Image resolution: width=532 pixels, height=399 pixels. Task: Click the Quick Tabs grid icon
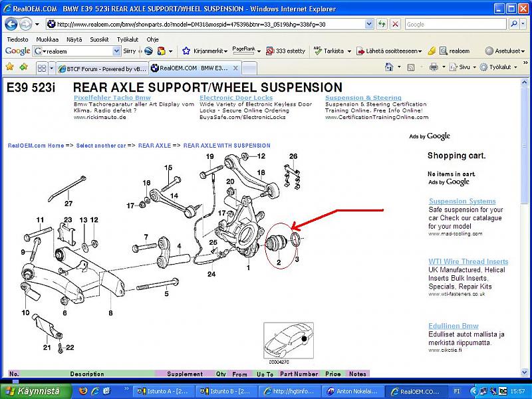(41, 68)
